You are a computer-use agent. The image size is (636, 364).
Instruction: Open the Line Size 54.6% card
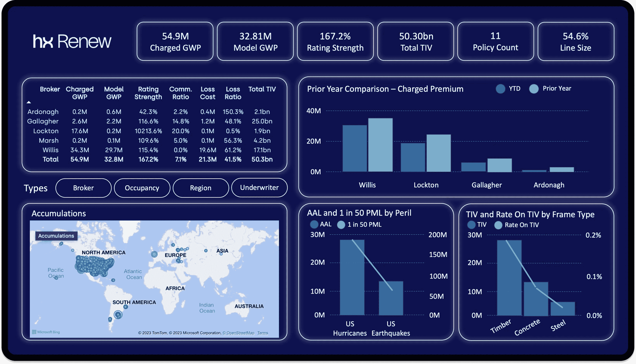576,41
